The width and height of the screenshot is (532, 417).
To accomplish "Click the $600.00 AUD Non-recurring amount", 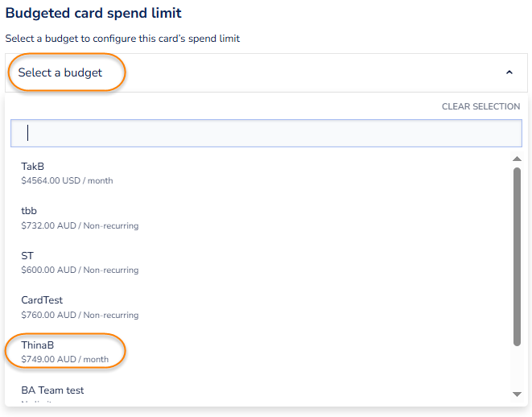I will [80, 270].
